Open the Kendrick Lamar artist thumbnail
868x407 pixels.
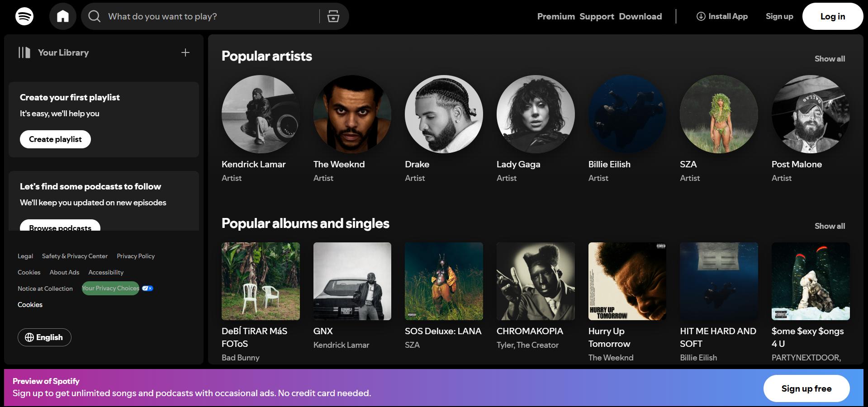click(261, 114)
